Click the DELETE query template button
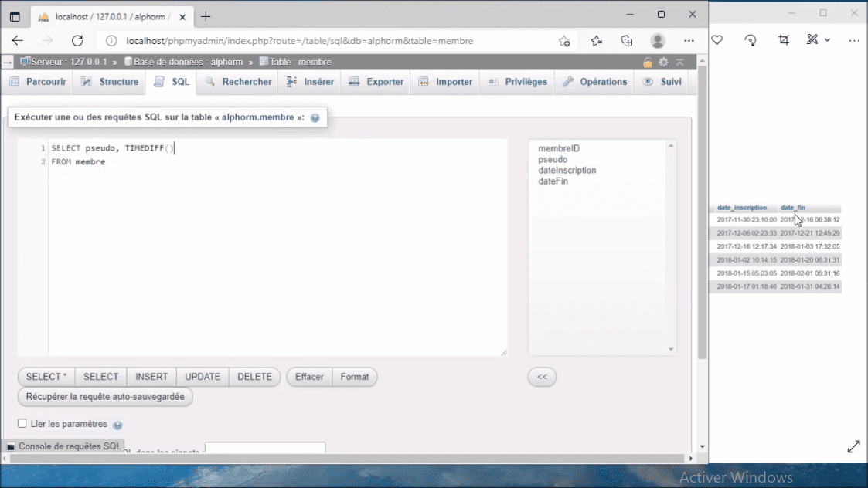868x488 pixels. click(x=254, y=377)
